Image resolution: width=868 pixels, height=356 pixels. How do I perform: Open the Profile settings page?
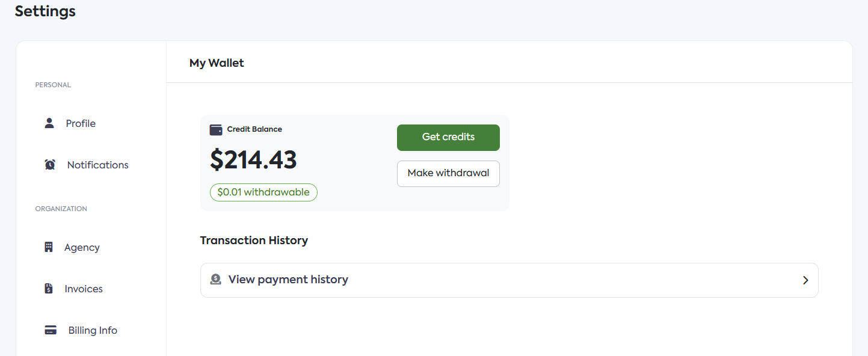81,123
